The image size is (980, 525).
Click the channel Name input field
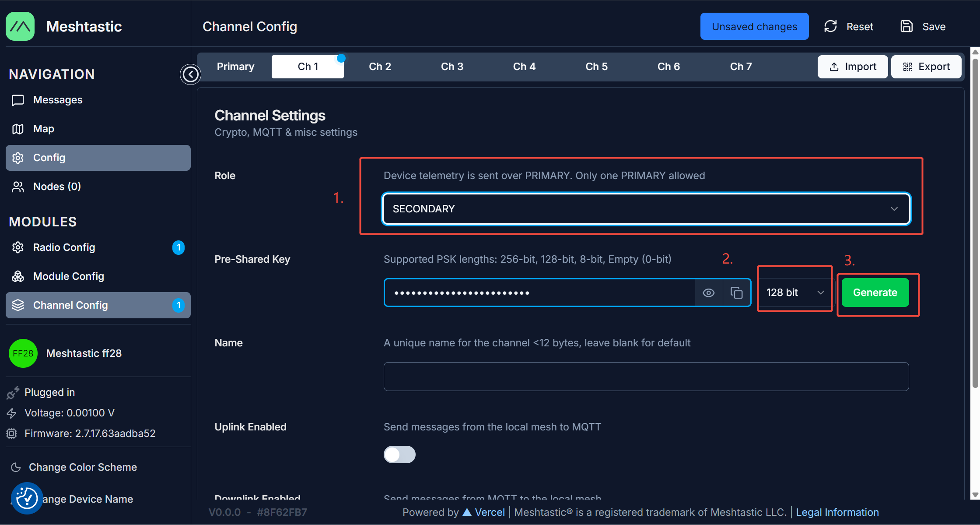coord(646,377)
